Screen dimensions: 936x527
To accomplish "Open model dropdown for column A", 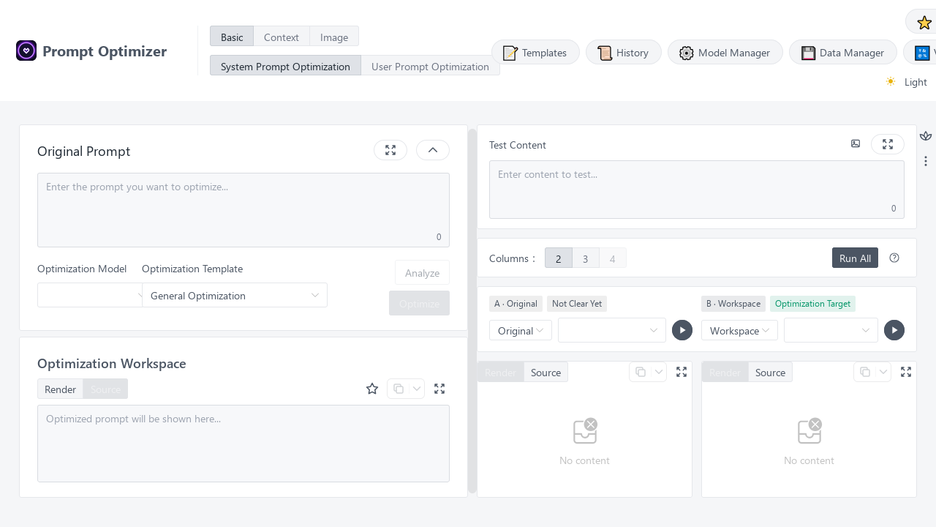I will [x=611, y=330].
